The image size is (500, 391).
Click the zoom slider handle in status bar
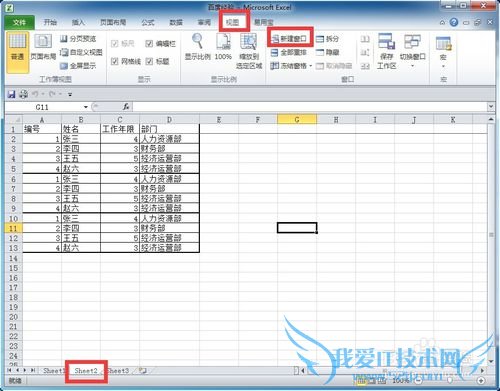point(450,380)
